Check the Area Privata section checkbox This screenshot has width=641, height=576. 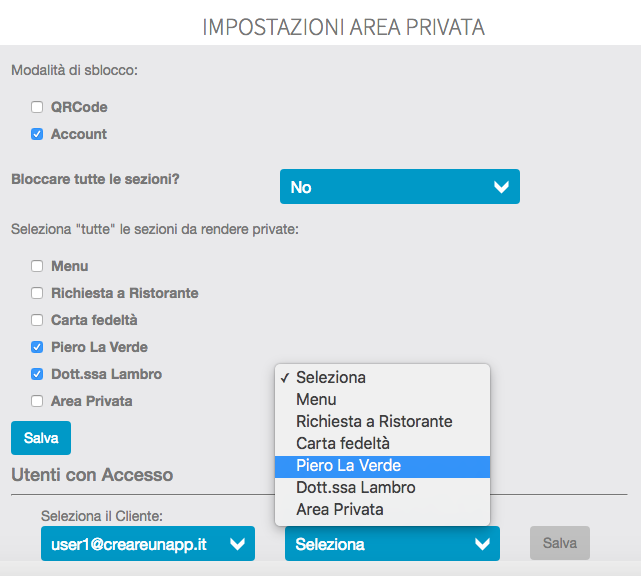click(x=37, y=401)
